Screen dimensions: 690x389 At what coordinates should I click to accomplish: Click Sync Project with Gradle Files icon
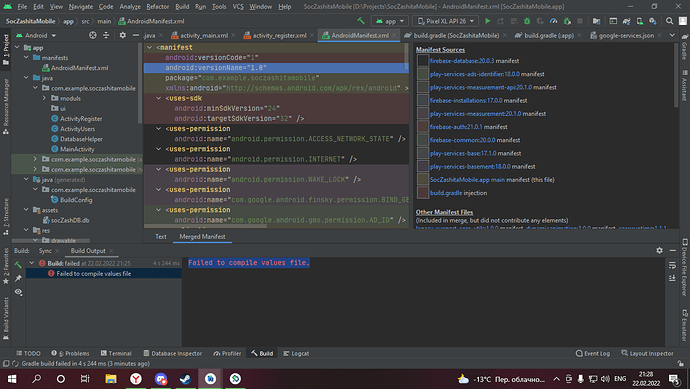(x=626, y=21)
